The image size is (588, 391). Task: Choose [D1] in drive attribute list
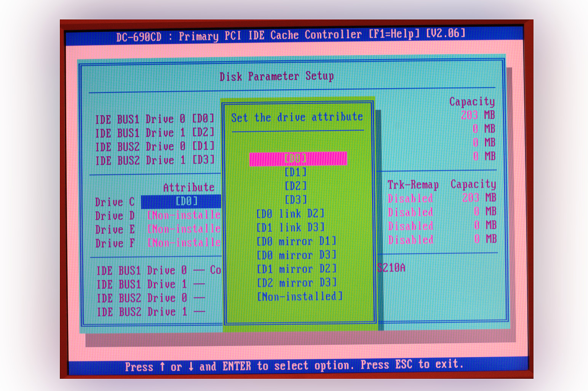296,172
